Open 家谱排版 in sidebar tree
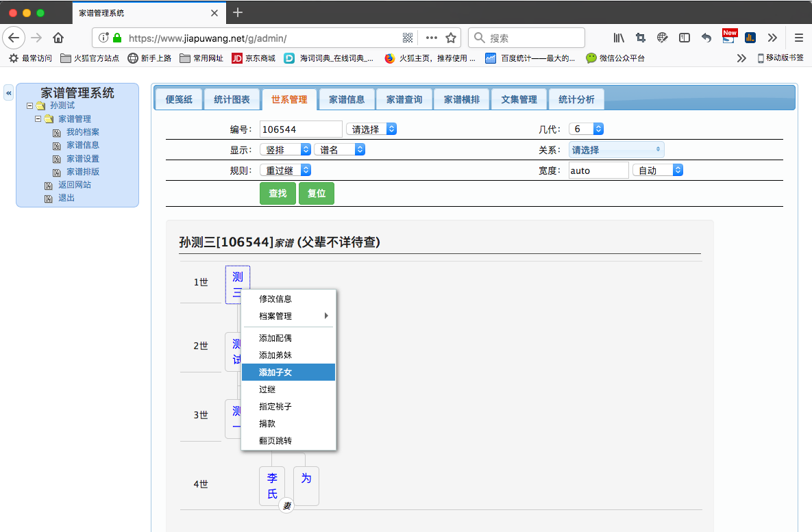The height and width of the screenshot is (532, 812). [x=83, y=171]
